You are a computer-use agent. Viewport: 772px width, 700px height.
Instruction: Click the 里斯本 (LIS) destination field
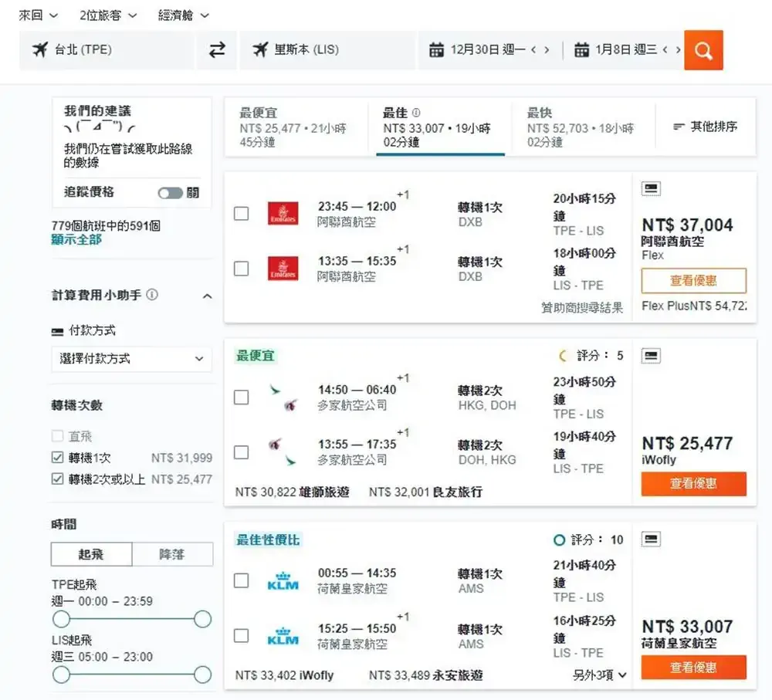tap(327, 49)
